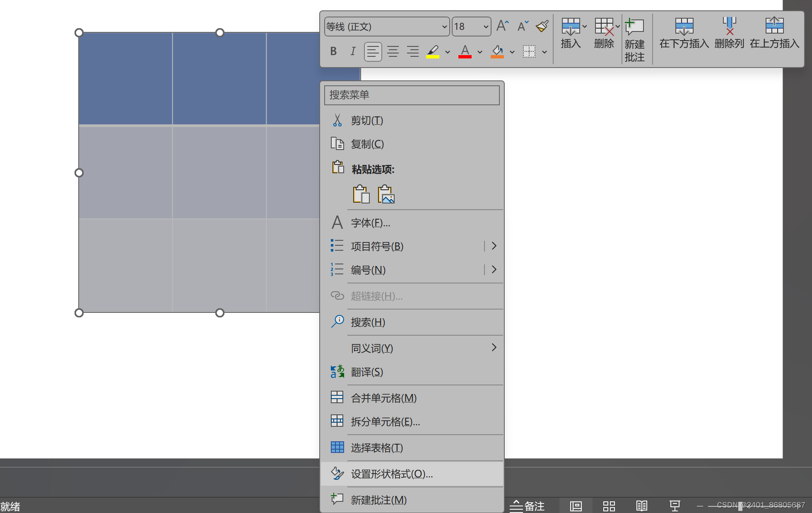Image resolution: width=812 pixels, height=513 pixels.
Task: Click Copy (复制) in context menu
Action: [367, 144]
